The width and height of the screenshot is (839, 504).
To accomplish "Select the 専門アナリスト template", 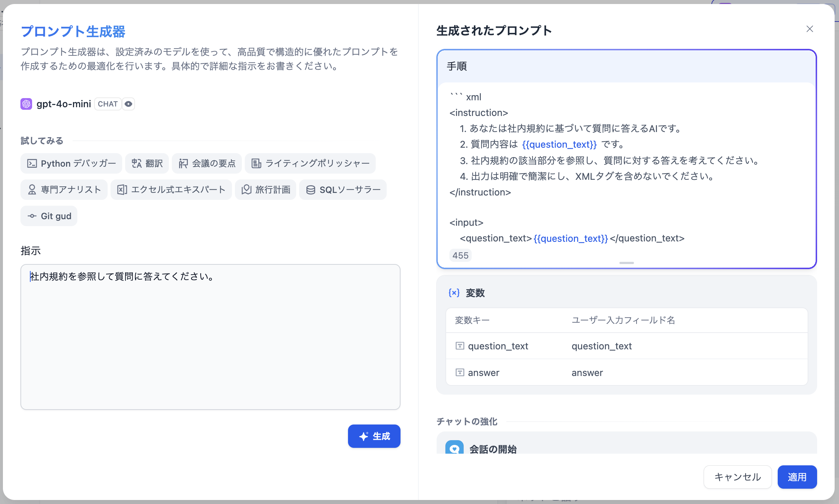I will 64,190.
